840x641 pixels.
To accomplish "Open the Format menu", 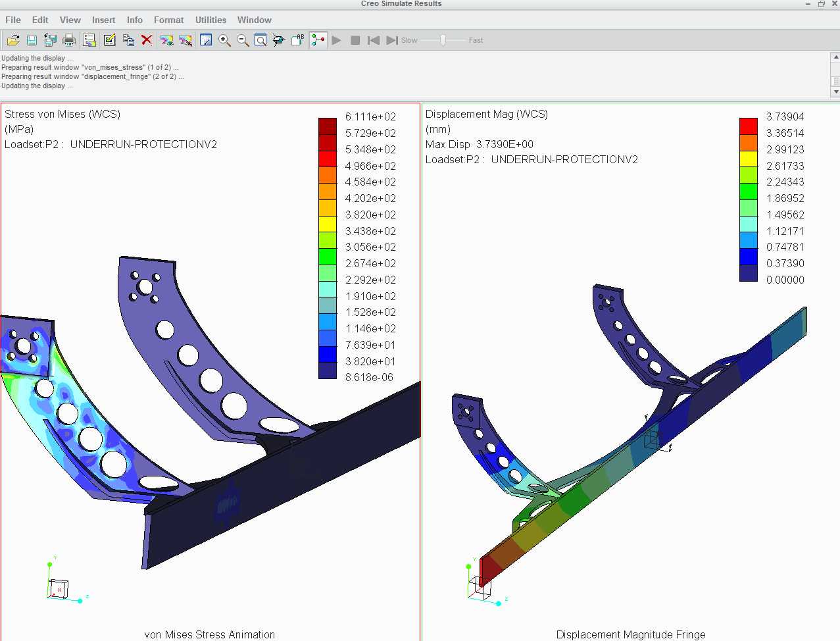I will coord(168,20).
